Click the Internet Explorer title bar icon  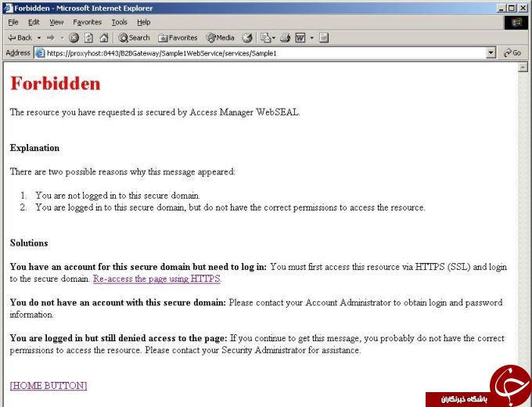(8, 8)
